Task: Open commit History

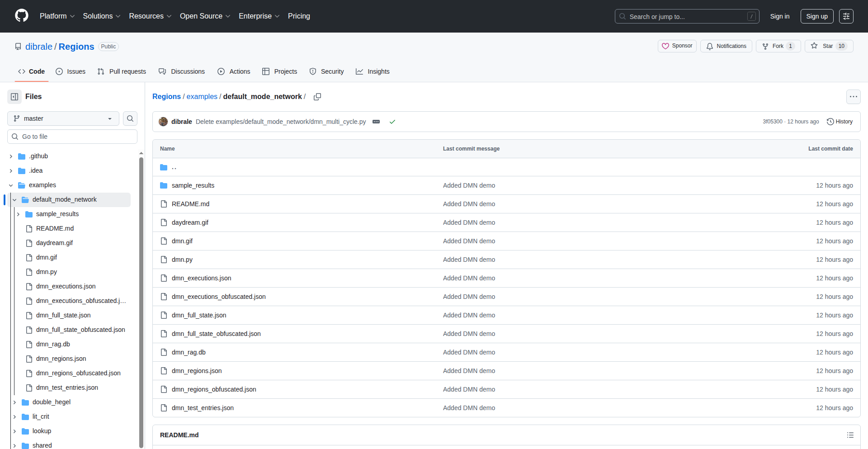Action: coord(840,122)
